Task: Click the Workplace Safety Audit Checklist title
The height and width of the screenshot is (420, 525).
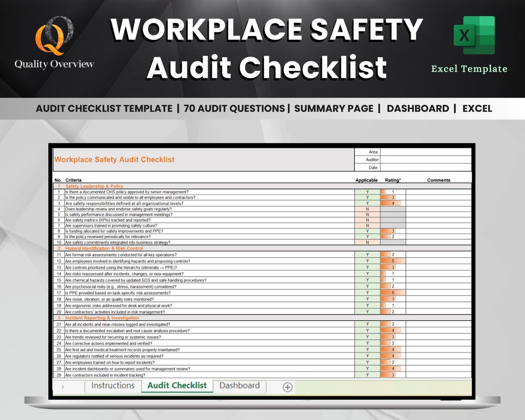Action: click(114, 159)
